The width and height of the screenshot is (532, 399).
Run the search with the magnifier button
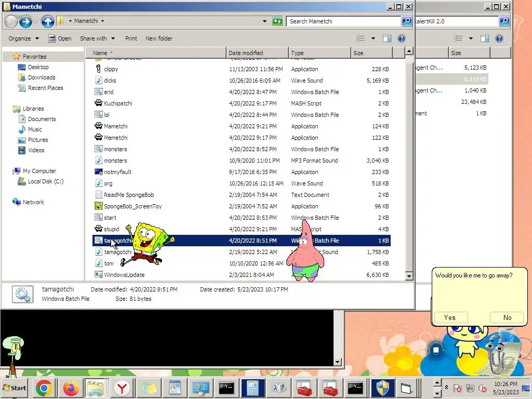406,21
